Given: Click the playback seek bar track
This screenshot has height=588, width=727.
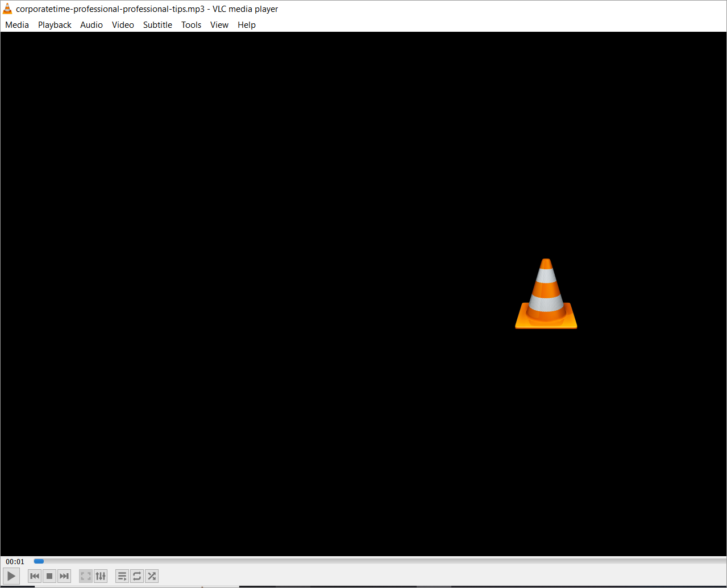Looking at the screenshot, I should click(379, 561).
